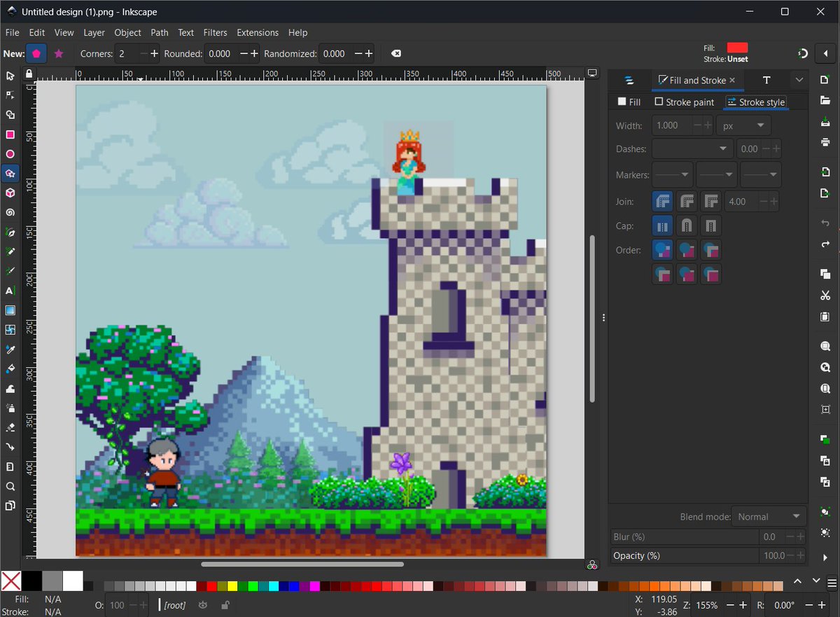This screenshot has height=617, width=840.
Task: Decrease the stroke Width with the minus button
Action: tap(696, 125)
